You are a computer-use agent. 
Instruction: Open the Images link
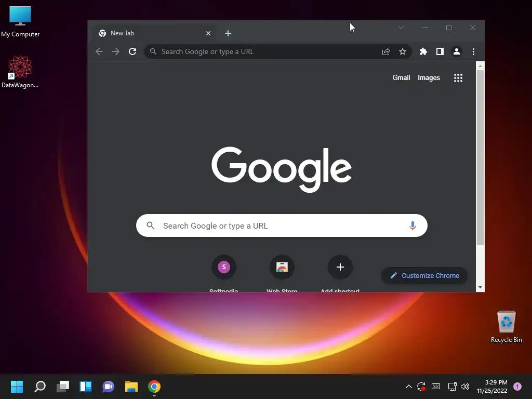coord(429,78)
